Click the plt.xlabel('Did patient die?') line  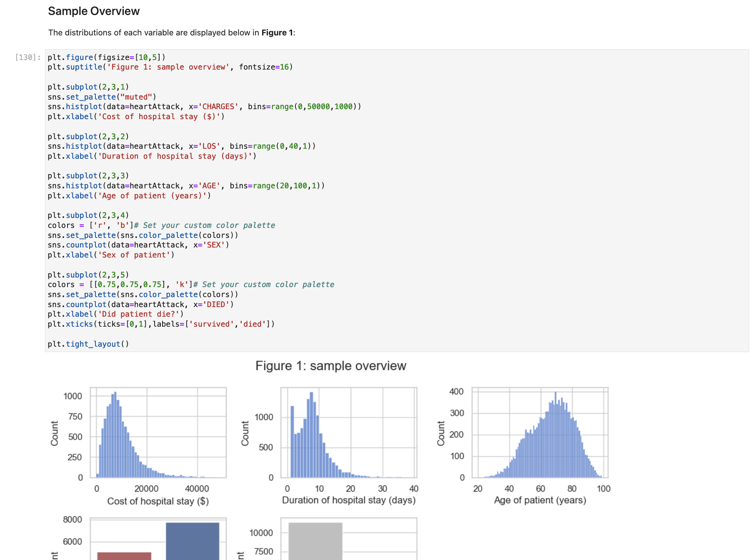[x=115, y=314]
